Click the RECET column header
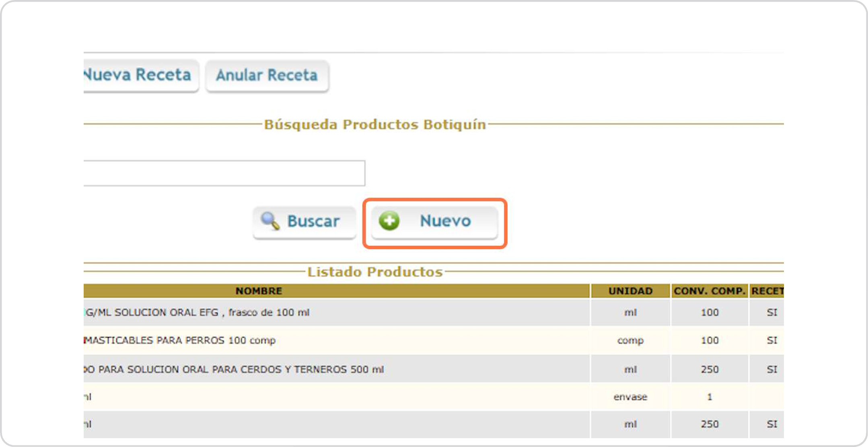 767,291
